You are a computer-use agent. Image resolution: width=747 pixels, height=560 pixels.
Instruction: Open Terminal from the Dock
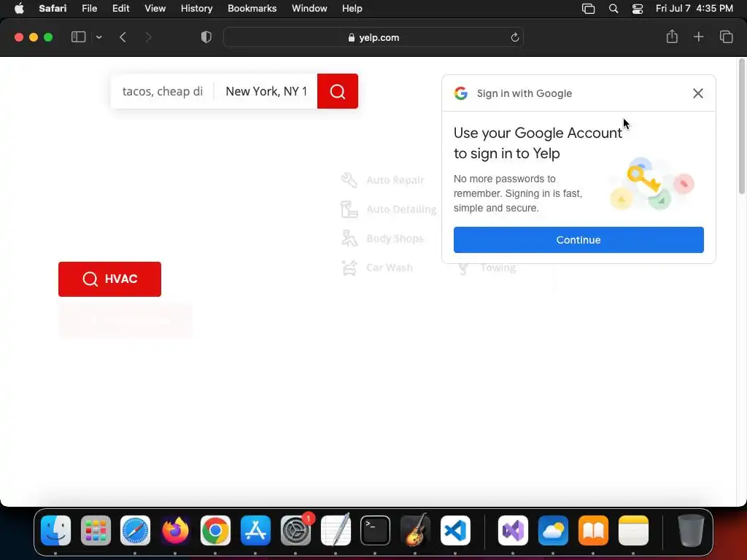376,530
